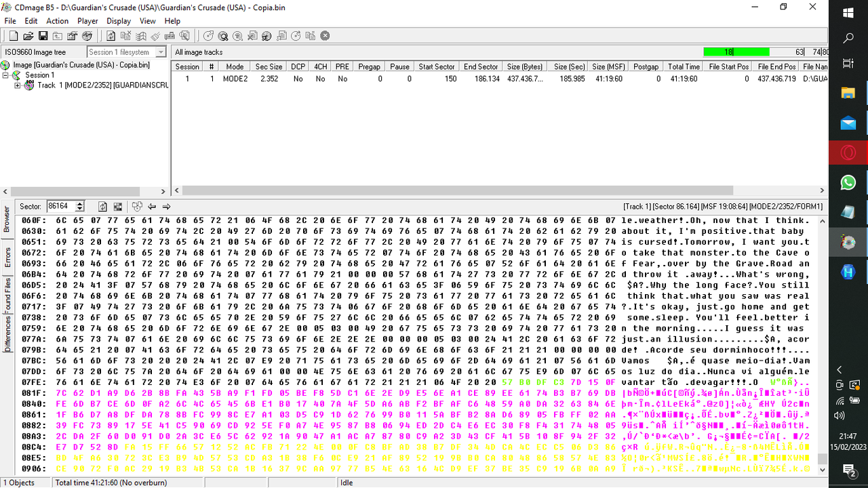Click the hex view vertical scrollbar thumb
868x488 pixels.
click(x=823, y=460)
